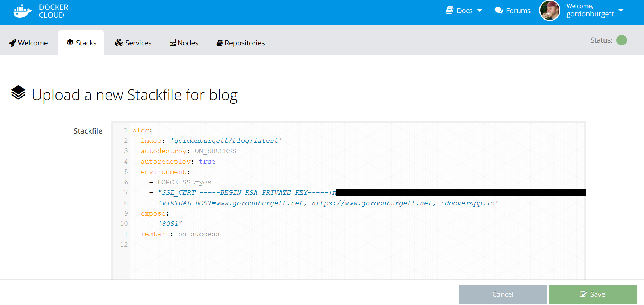644x305 pixels.
Task: Click the 'image' key on line 2
Action: 151,141
